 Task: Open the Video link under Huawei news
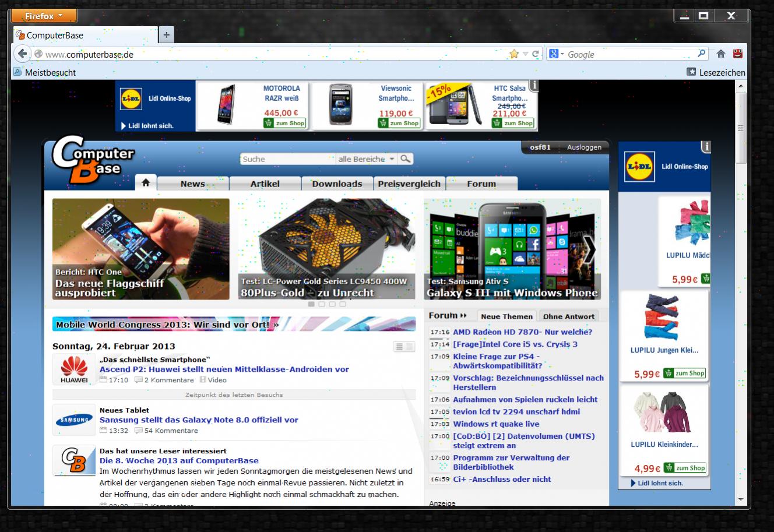pos(213,380)
